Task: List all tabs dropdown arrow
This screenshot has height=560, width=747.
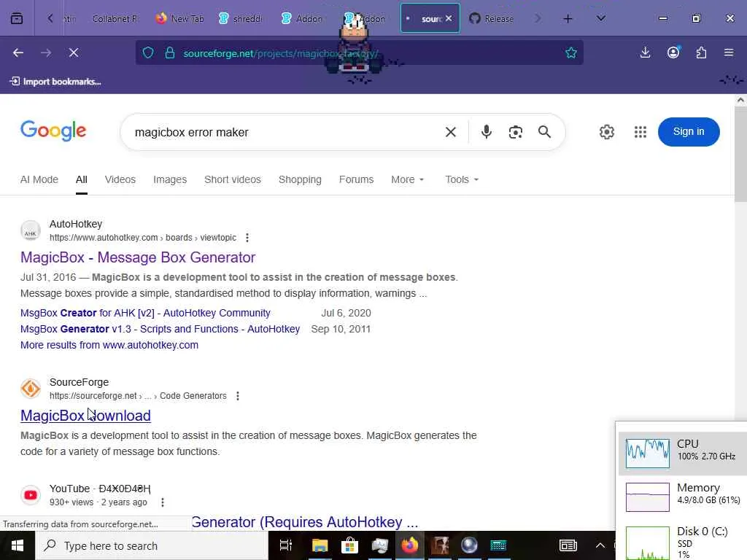Action: click(601, 18)
